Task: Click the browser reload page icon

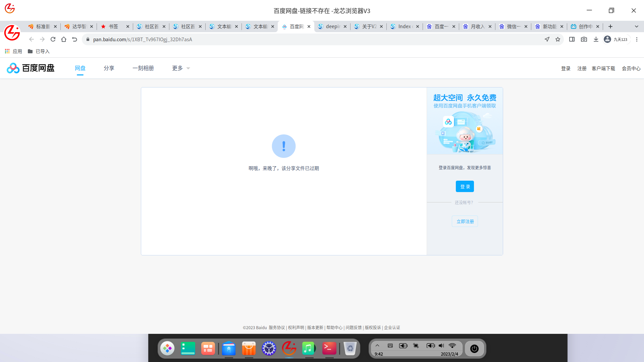Action: click(53, 39)
